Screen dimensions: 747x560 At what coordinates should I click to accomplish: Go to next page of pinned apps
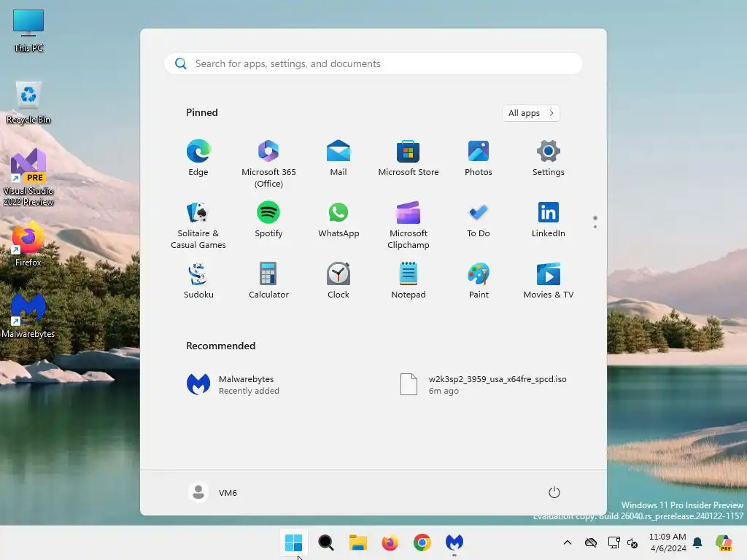click(595, 227)
